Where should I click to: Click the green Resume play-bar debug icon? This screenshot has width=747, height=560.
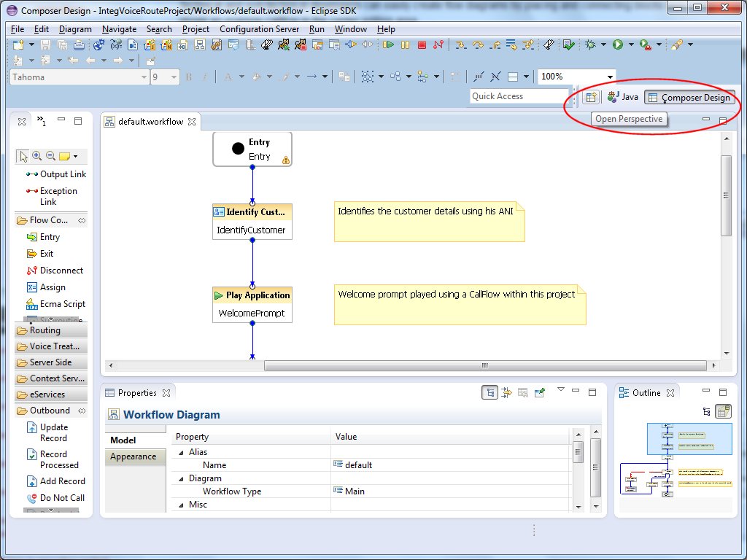tap(388, 44)
